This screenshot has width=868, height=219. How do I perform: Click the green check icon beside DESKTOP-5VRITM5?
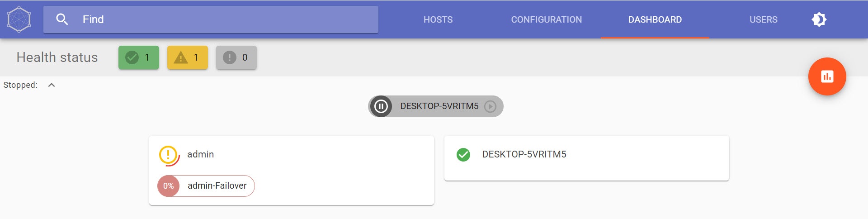pos(463,155)
